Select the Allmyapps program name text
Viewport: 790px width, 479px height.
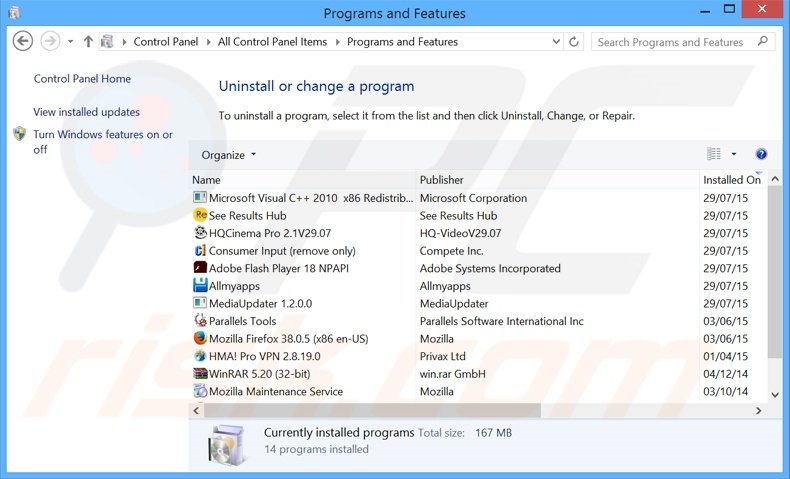coord(234,286)
